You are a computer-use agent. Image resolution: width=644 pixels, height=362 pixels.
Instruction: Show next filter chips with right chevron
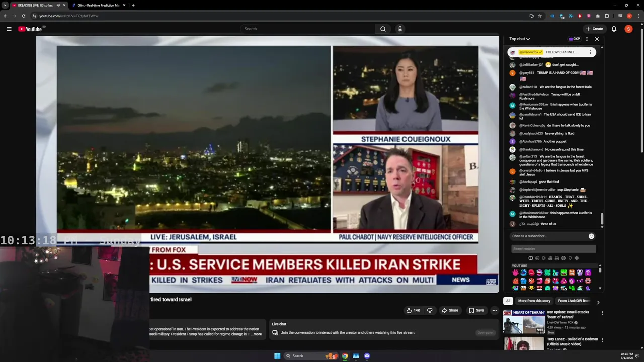(598, 302)
